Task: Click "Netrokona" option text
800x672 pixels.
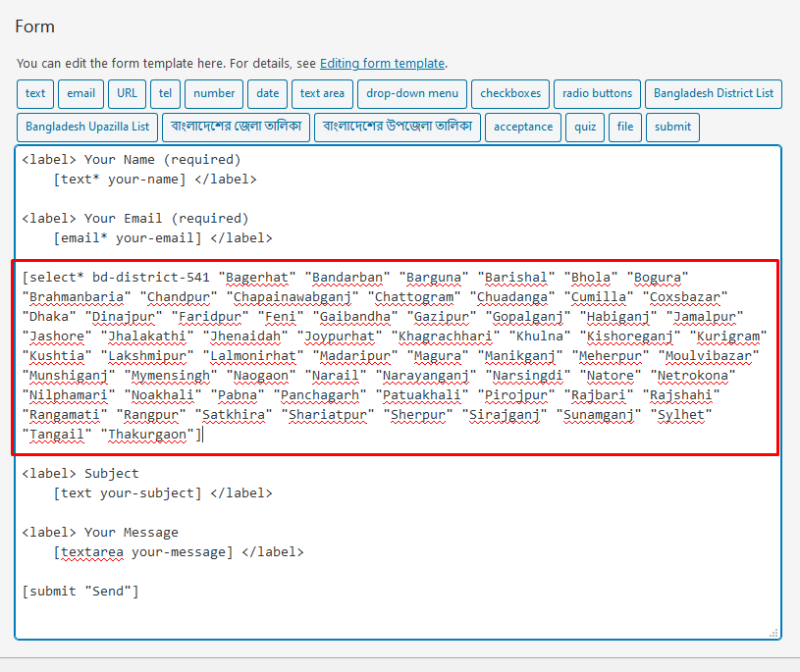Action: pyautogui.click(x=693, y=376)
